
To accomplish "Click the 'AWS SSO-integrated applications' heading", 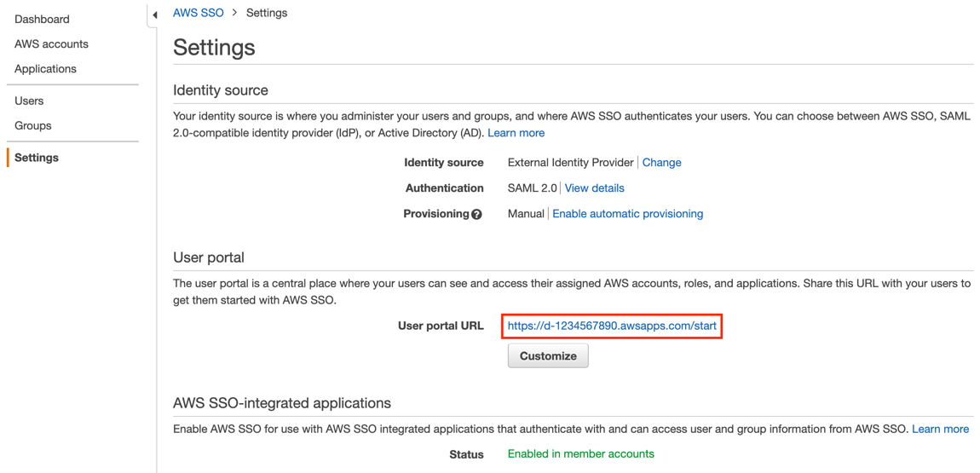I will tap(282, 403).
